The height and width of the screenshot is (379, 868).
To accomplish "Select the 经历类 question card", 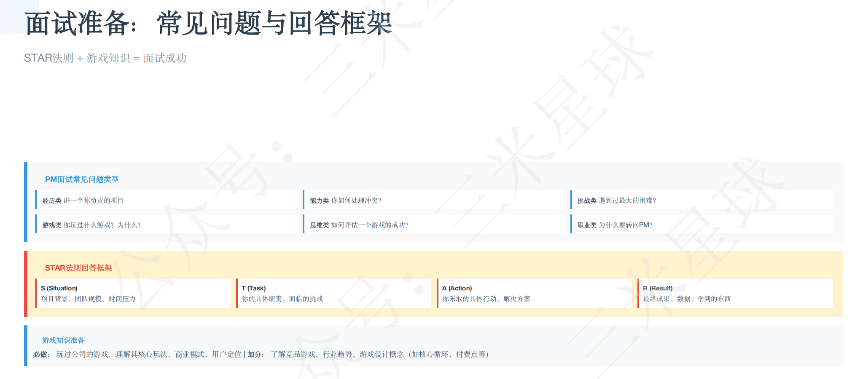I will (x=166, y=200).
